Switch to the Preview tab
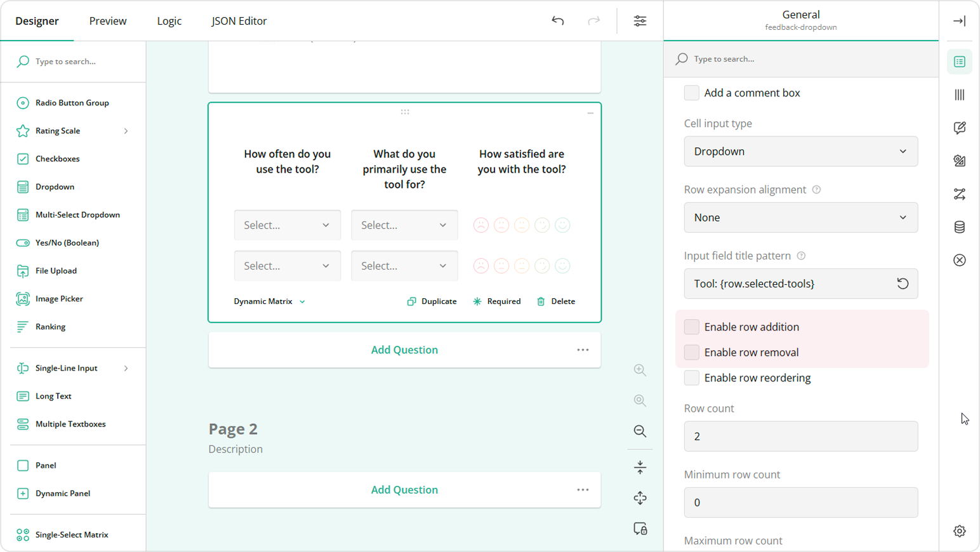Screen dimensions: 980x552 tap(108, 21)
